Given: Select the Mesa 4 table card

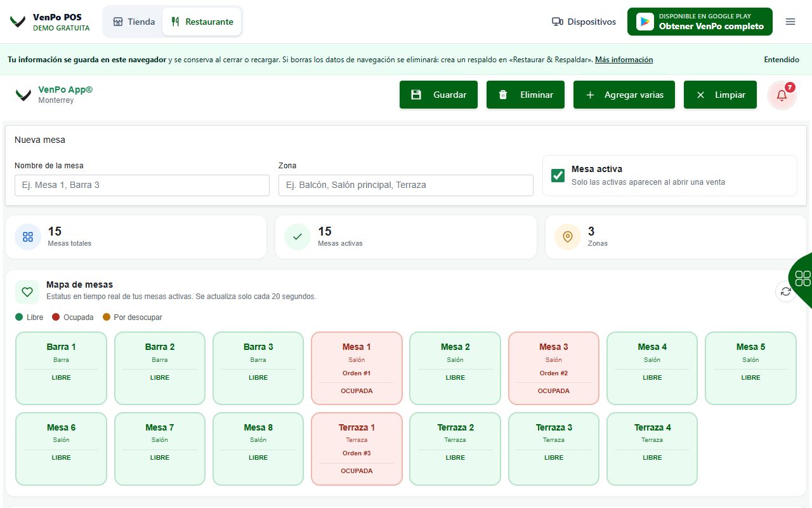Looking at the screenshot, I should click(x=652, y=368).
